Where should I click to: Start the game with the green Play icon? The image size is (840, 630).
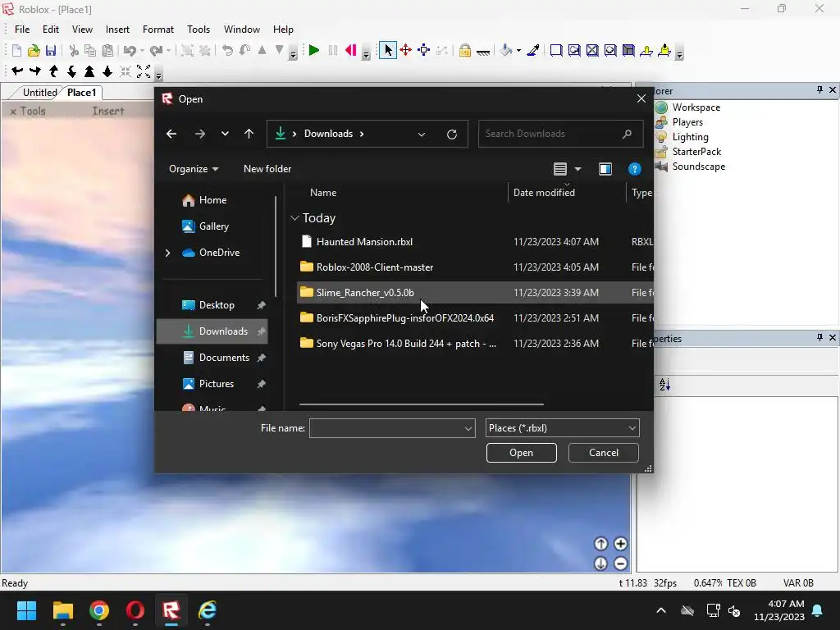click(x=314, y=51)
